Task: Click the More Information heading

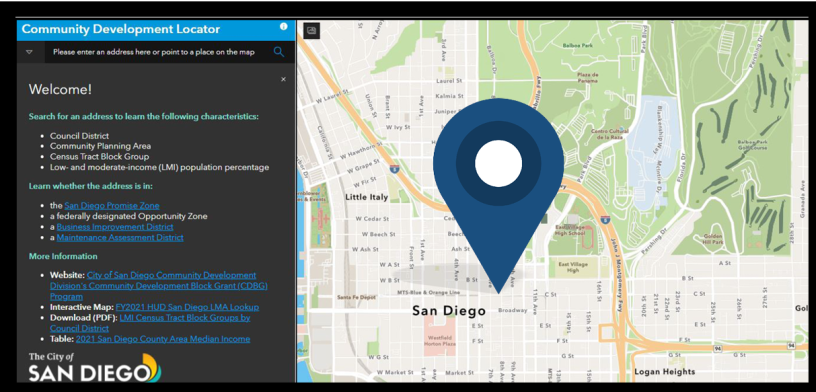Action: click(x=63, y=256)
